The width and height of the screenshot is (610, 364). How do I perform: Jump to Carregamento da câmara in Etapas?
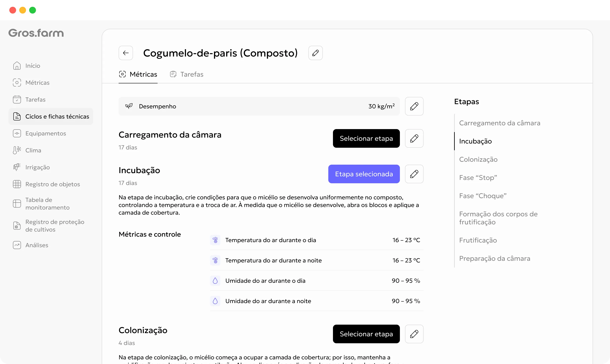point(499,123)
